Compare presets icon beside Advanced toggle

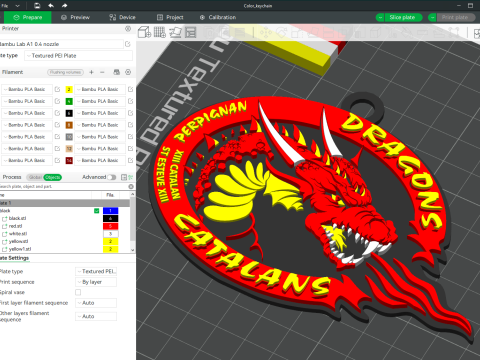(124, 177)
